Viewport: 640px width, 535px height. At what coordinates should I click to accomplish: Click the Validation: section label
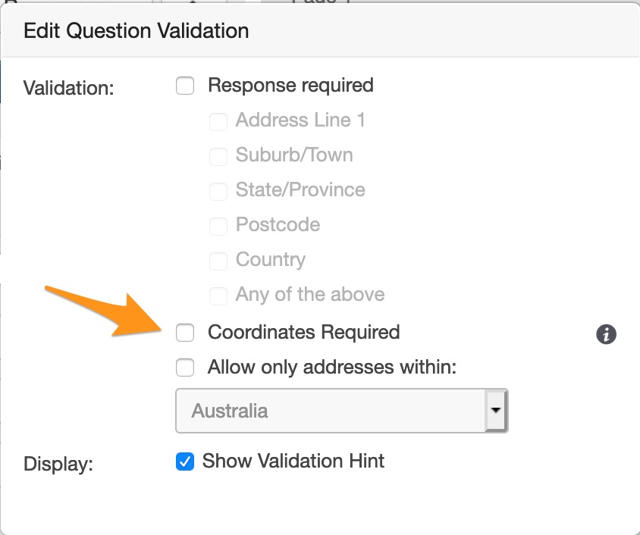tap(69, 88)
